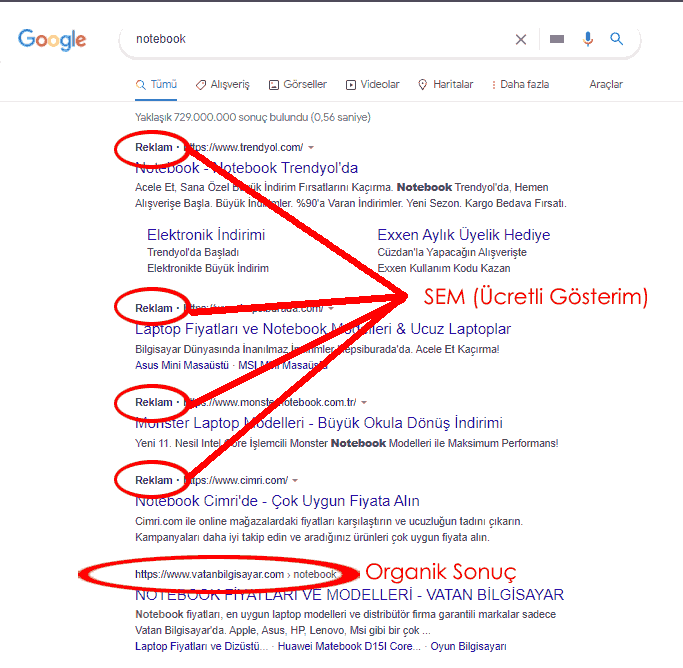Image resolution: width=683 pixels, height=668 pixels.
Task: Click 'Trendyol'da Başladı' sitelink description
Action: point(193,253)
